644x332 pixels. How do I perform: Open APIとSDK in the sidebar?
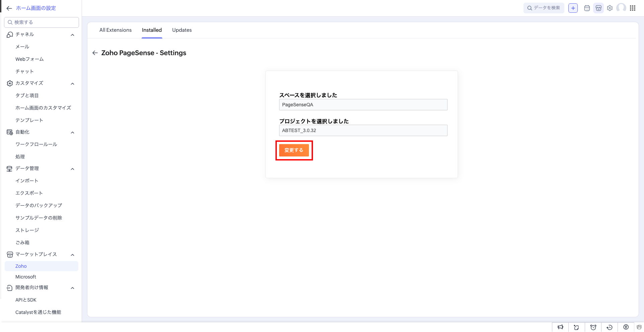26,300
